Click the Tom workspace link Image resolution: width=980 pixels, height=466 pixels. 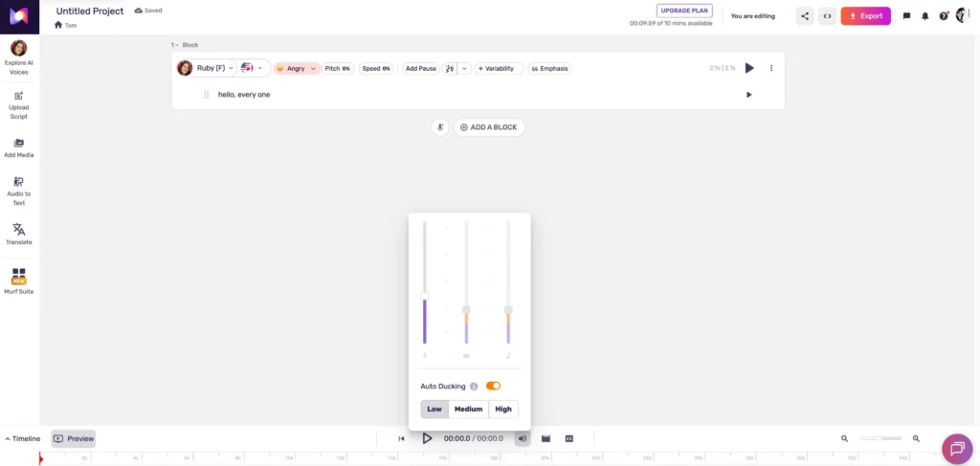71,25
